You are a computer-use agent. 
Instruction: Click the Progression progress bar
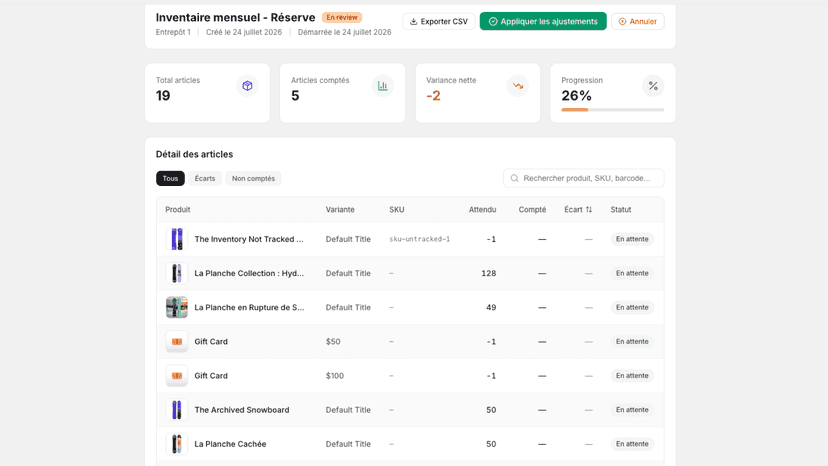click(613, 110)
